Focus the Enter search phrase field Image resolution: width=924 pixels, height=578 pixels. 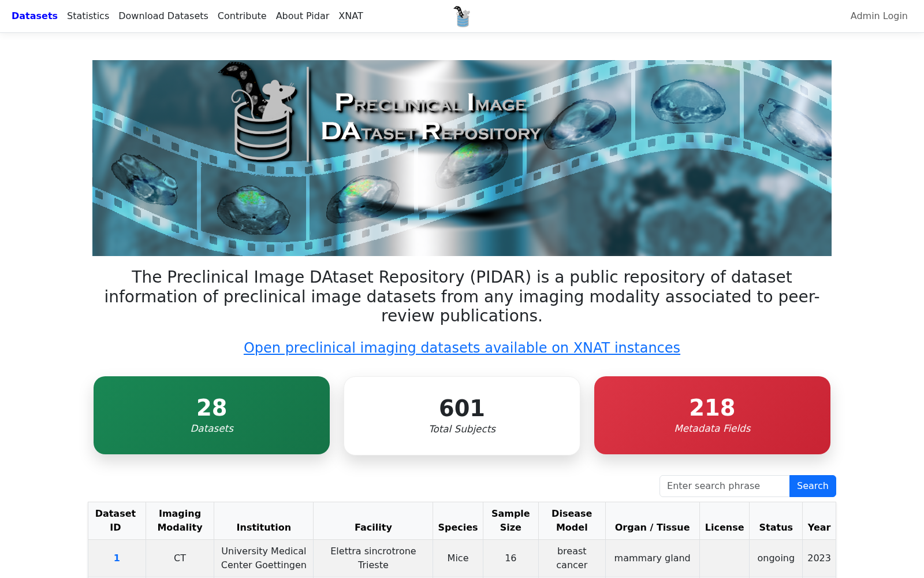tap(725, 486)
